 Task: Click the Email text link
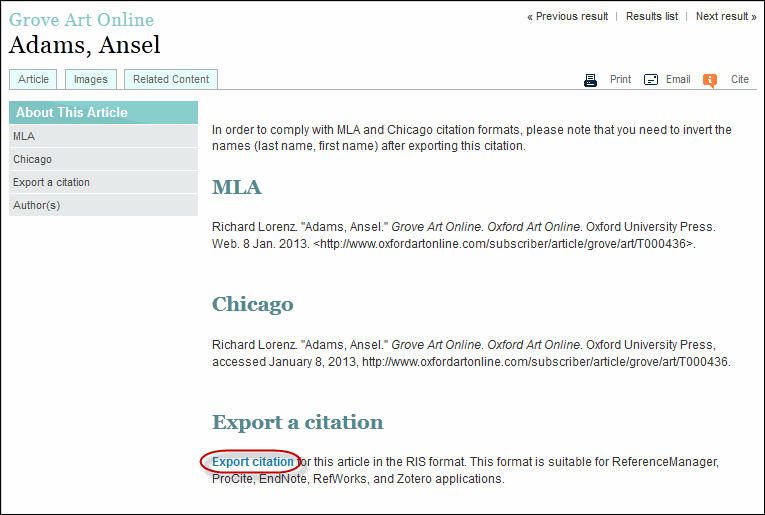(x=678, y=79)
